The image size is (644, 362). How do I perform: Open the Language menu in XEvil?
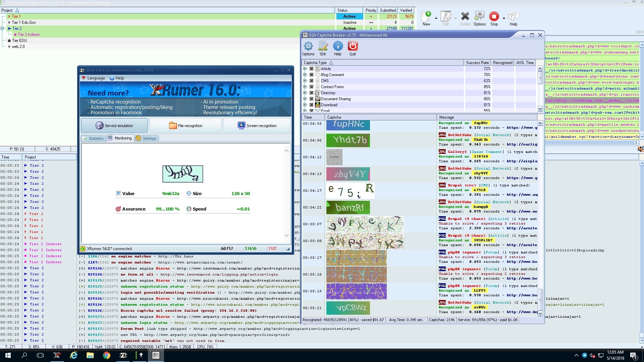pyautogui.click(x=93, y=78)
